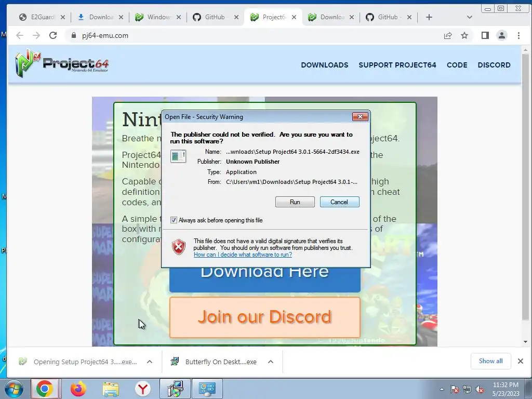Image resolution: width=532 pixels, height=399 pixels.
Task: Go back to the previous page
Action: click(x=20, y=35)
